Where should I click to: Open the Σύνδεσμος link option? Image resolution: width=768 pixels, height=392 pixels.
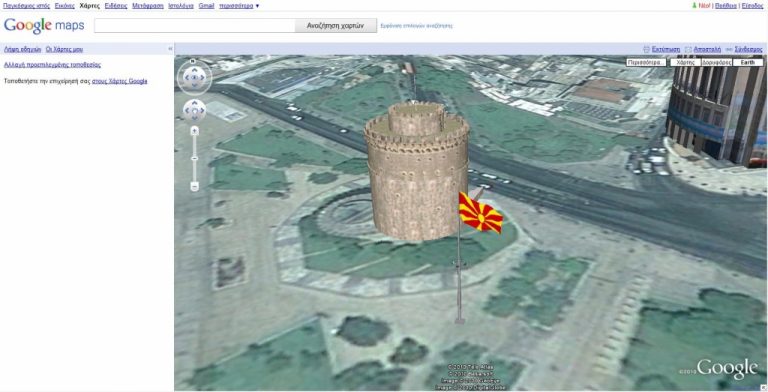point(748,49)
